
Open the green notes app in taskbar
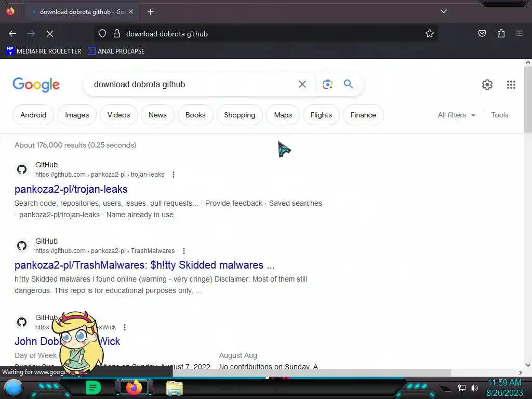click(x=94, y=388)
